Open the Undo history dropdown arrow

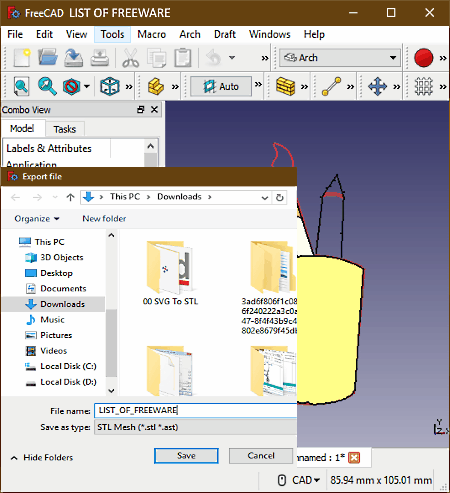point(232,58)
